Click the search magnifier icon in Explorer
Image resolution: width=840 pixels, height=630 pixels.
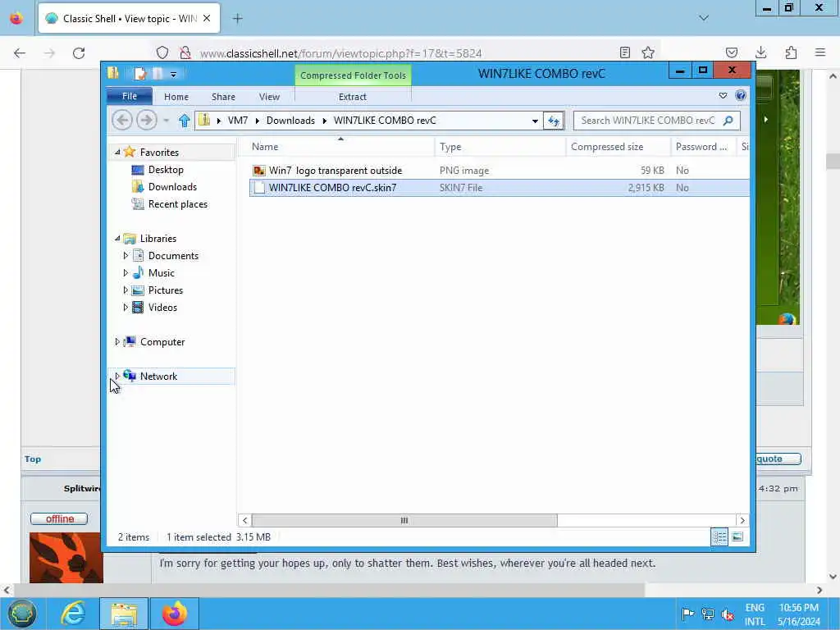coord(728,121)
